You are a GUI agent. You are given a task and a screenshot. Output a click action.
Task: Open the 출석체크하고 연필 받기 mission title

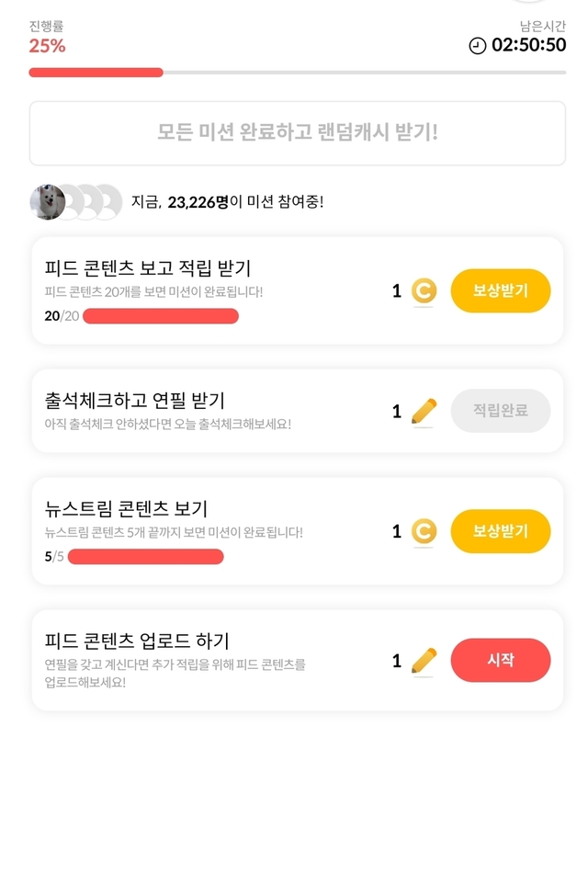[x=134, y=401]
